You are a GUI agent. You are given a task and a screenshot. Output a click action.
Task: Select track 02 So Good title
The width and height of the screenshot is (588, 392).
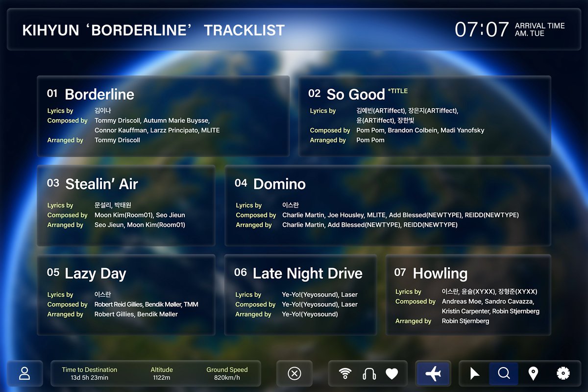click(356, 94)
